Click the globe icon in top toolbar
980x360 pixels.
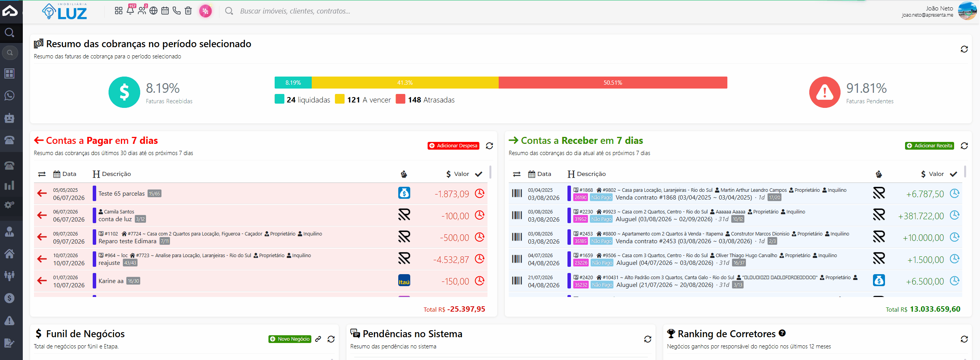[x=153, y=11]
